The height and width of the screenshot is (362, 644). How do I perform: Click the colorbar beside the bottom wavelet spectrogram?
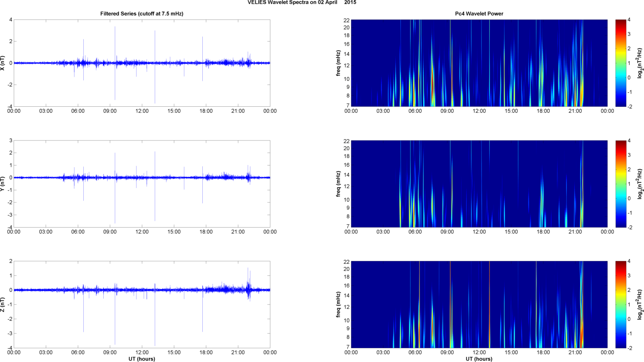(x=621, y=305)
